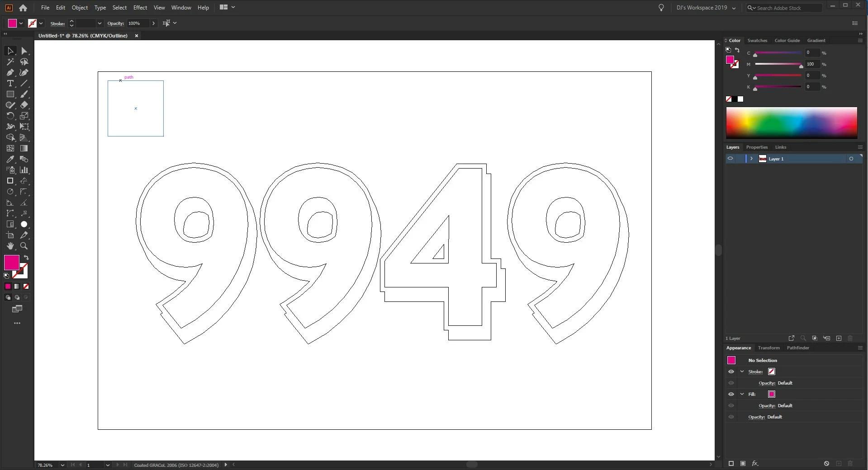Reset default fill and stroke in toolbar
This screenshot has height=470, width=868.
point(6,275)
